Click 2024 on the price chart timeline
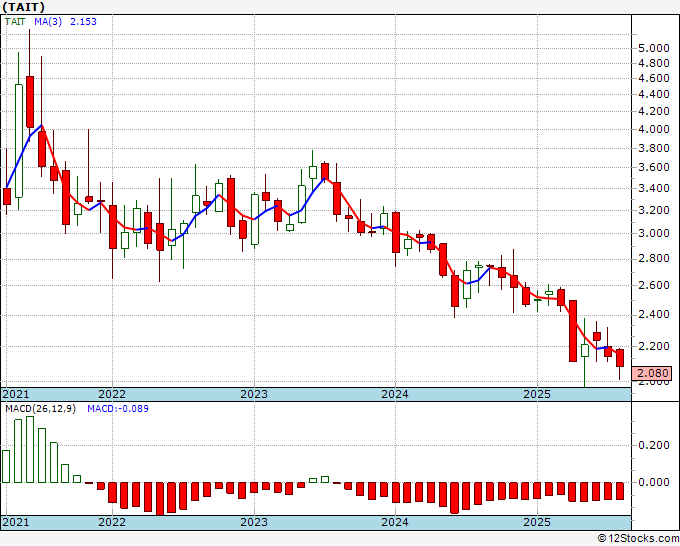The image size is (680, 546). 395,394
